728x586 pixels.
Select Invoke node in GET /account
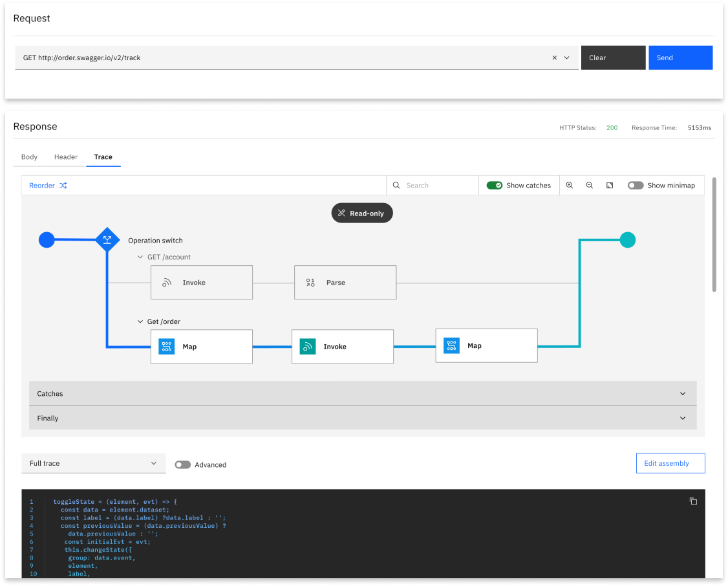click(202, 282)
